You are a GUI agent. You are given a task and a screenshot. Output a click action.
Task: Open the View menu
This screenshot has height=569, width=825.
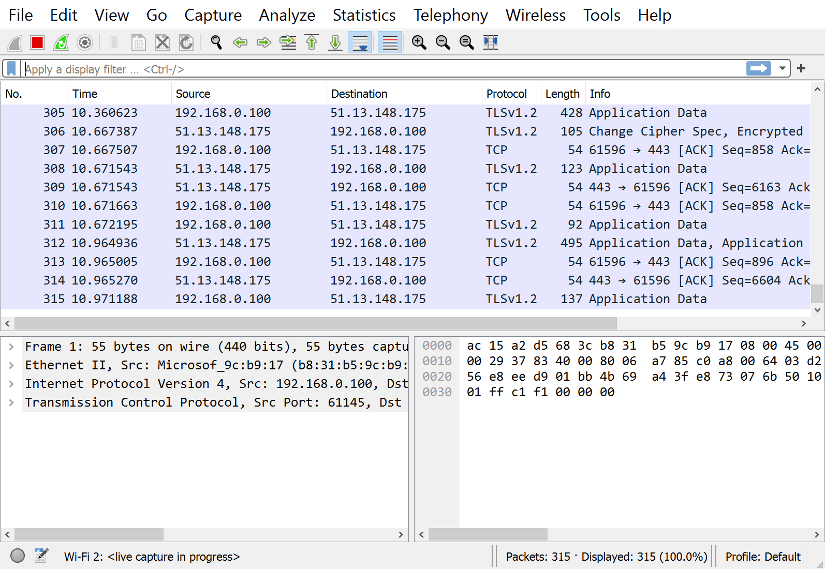[x=112, y=15]
